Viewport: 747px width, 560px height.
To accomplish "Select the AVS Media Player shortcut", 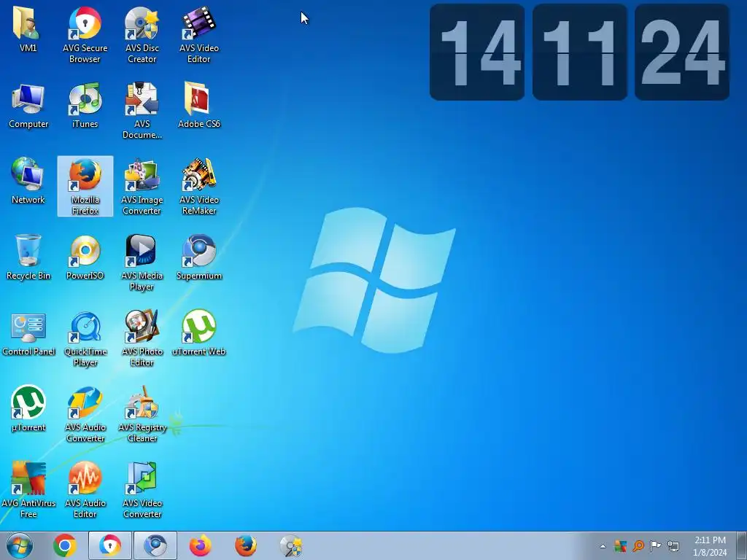I will click(142, 262).
